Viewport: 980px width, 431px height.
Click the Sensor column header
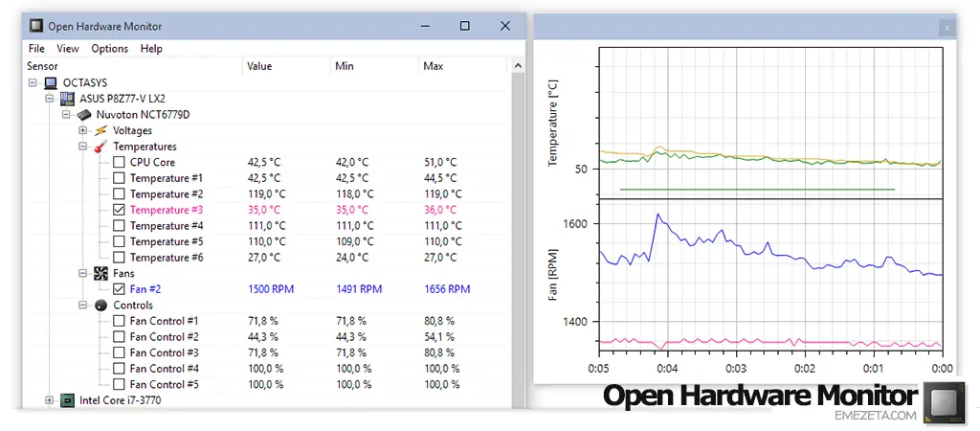click(x=132, y=66)
